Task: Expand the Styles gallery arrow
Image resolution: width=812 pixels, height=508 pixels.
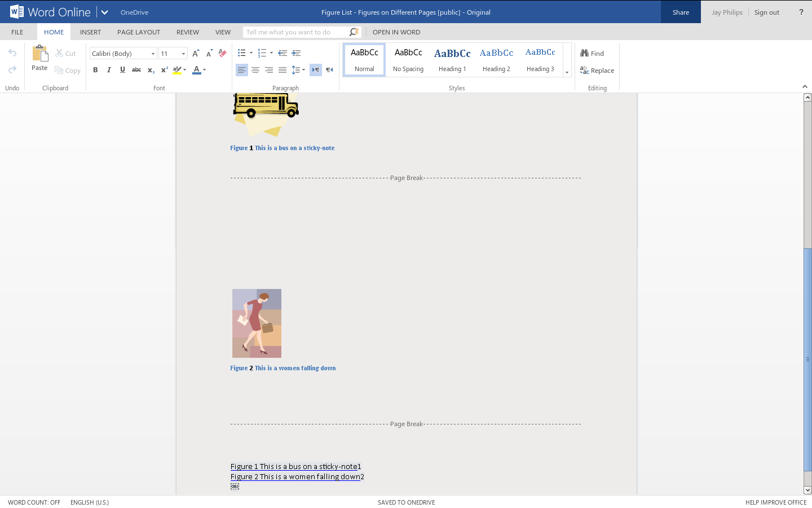Action: click(x=567, y=72)
